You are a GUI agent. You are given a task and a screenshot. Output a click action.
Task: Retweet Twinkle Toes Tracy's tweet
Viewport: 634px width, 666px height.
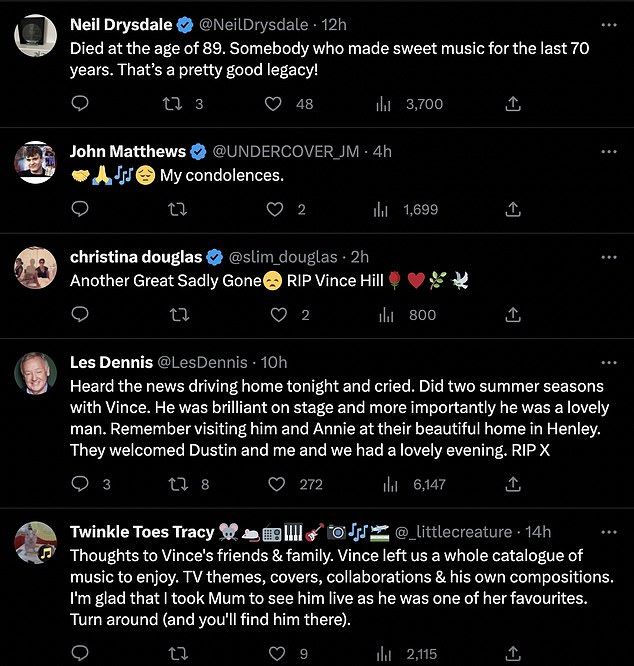pyautogui.click(x=177, y=655)
